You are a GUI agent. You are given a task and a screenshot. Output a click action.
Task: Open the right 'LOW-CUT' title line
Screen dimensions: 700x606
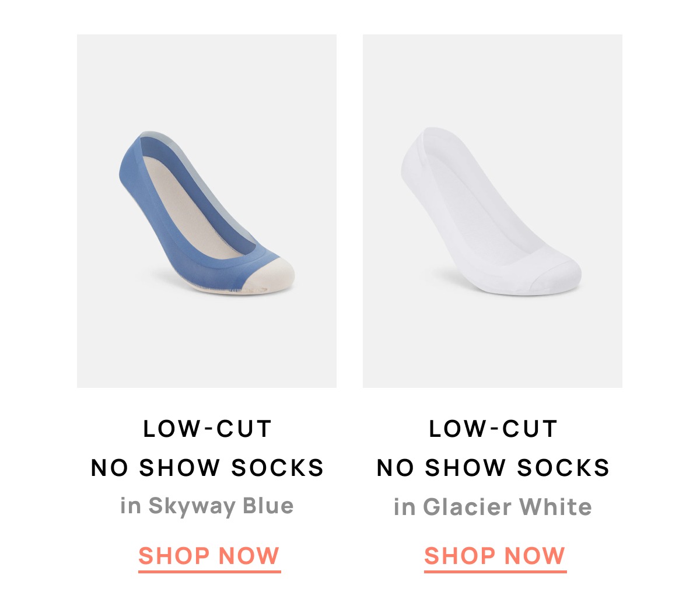[493, 429]
